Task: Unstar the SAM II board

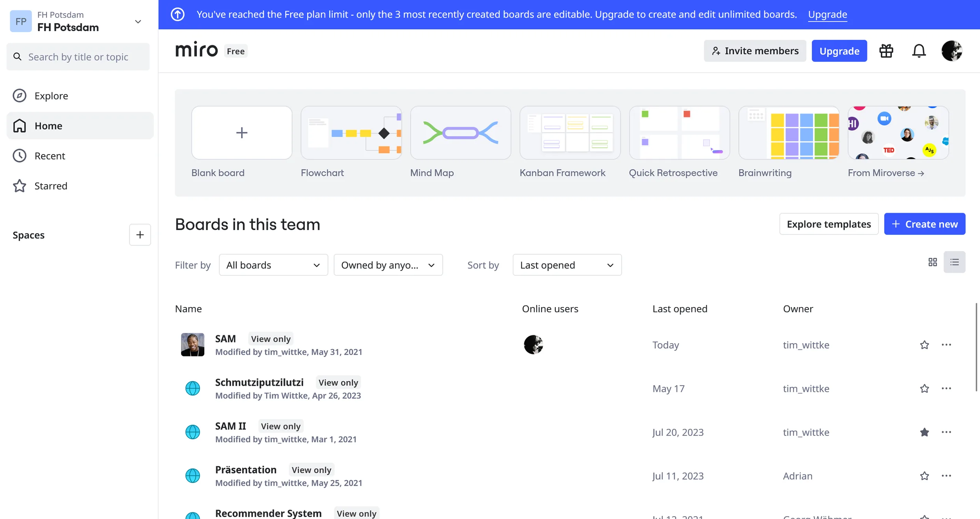Action: (x=924, y=432)
